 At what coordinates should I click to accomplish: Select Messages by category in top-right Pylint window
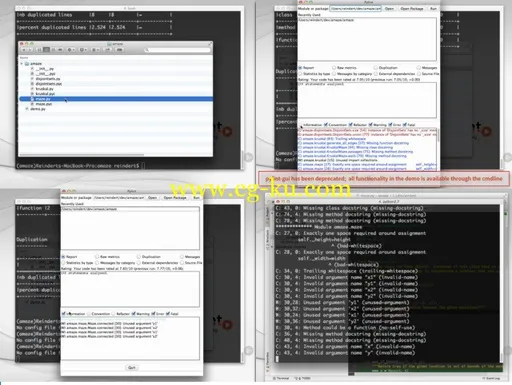coord(334,74)
